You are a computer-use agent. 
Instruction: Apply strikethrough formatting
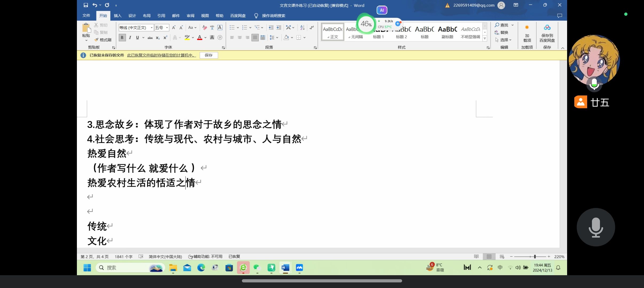click(150, 38)
